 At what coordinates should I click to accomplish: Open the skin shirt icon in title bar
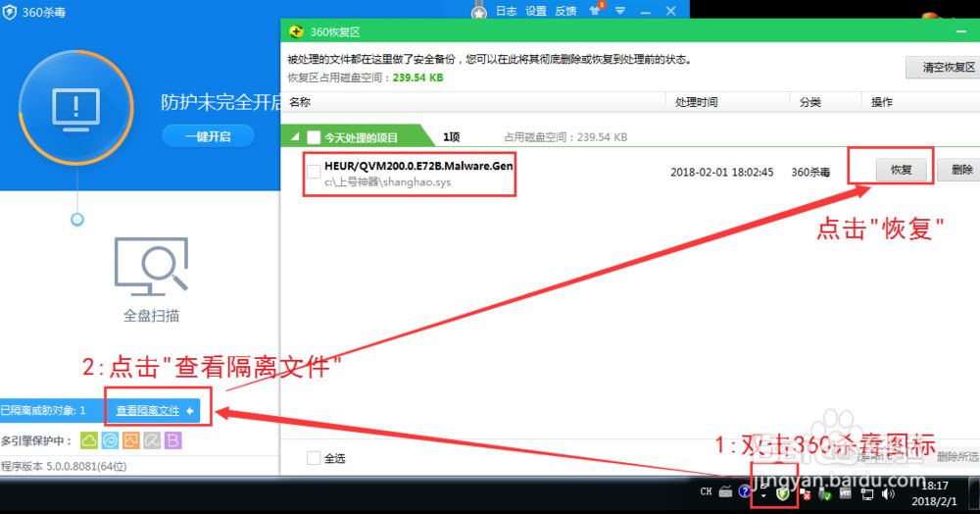595,12
